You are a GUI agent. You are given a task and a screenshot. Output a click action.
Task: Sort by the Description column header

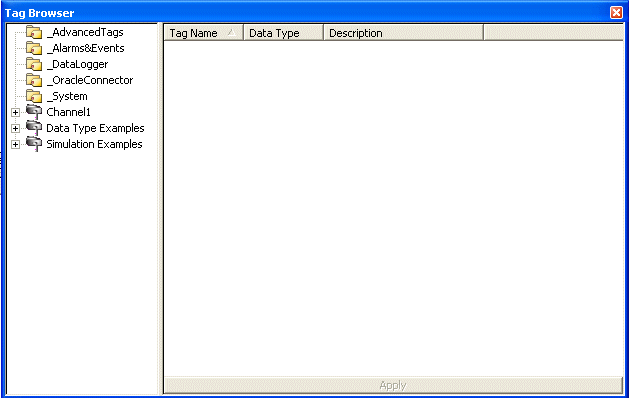point(403,33)
